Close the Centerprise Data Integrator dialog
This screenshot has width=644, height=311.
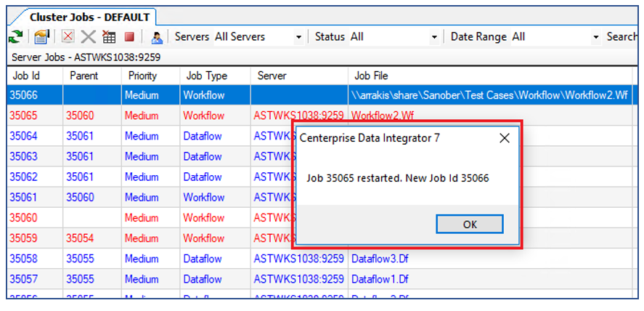tap(504, 138)
